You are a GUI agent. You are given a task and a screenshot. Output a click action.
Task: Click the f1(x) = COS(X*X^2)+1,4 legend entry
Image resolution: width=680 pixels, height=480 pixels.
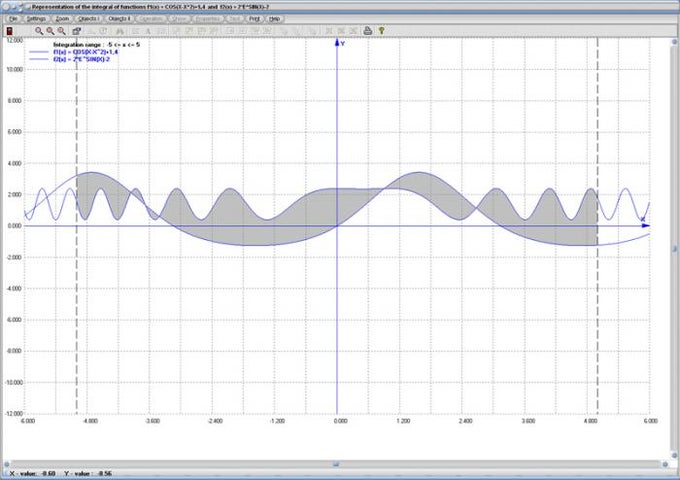click(x=85, y=52)
